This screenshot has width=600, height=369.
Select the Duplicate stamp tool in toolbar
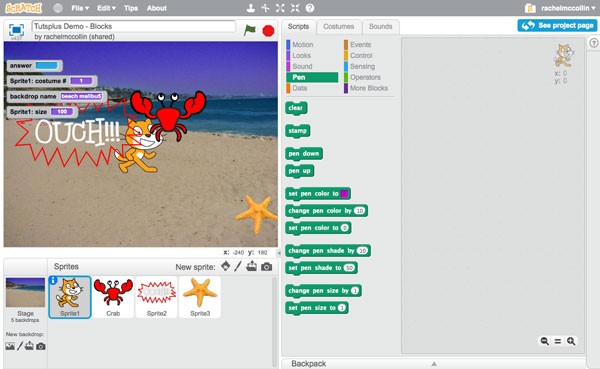pyautogui.click(x=250, y=8)
